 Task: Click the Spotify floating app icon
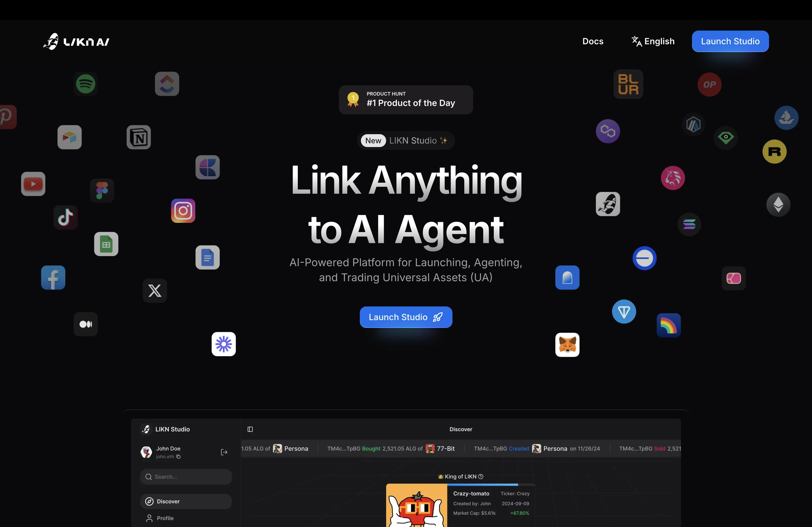85,84
